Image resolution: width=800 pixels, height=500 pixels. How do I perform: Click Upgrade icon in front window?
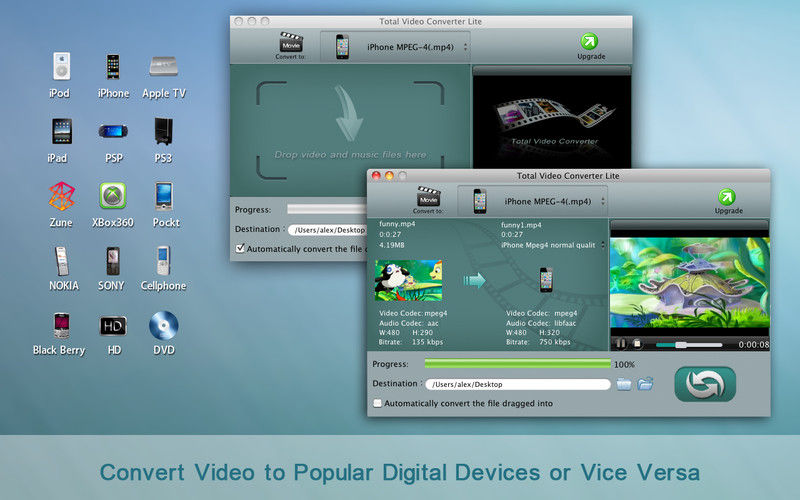(x=727, y=197)
